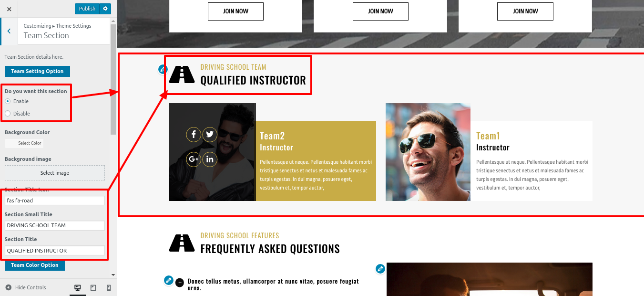This screenshot has height=296, width=644.
Task: Click the Facebook icon on Team2 photo
Action: [194, 135]
